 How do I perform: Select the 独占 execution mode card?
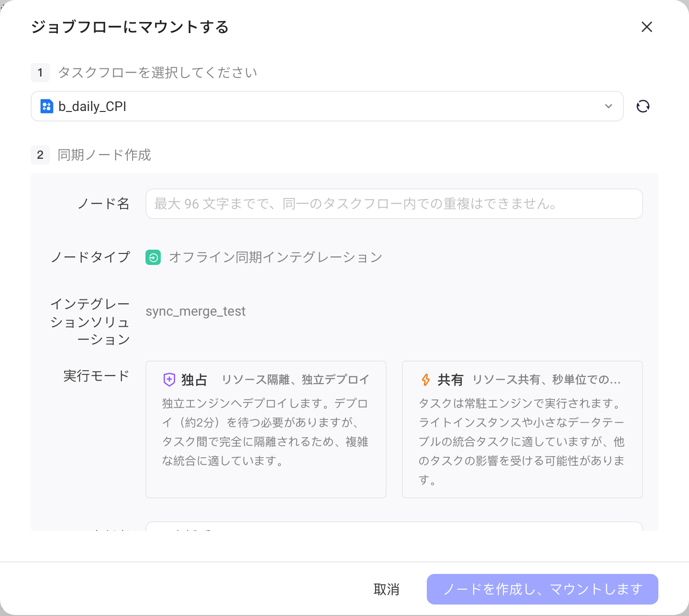coord(266,429)
